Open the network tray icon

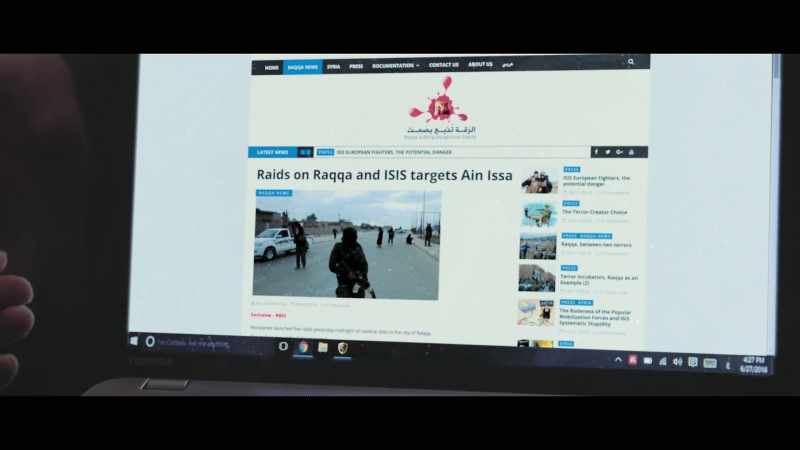tap(662, 361)
